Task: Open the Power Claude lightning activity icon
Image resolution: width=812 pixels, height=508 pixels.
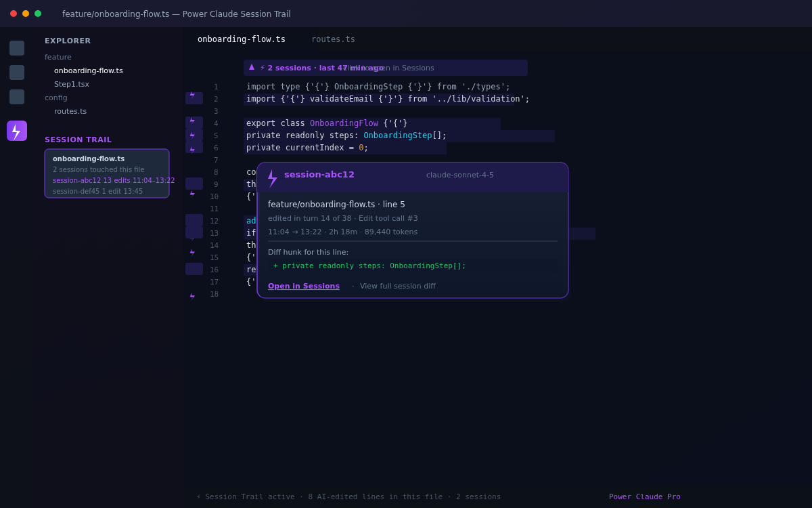Action: click(x=17, y=131)
